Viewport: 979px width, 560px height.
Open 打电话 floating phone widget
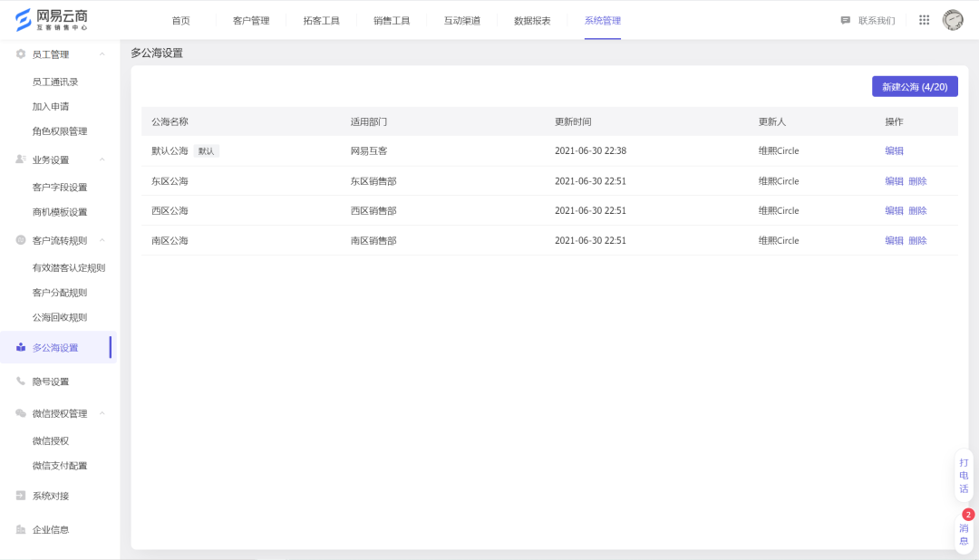pyautogui.click(x=964, y=475)
